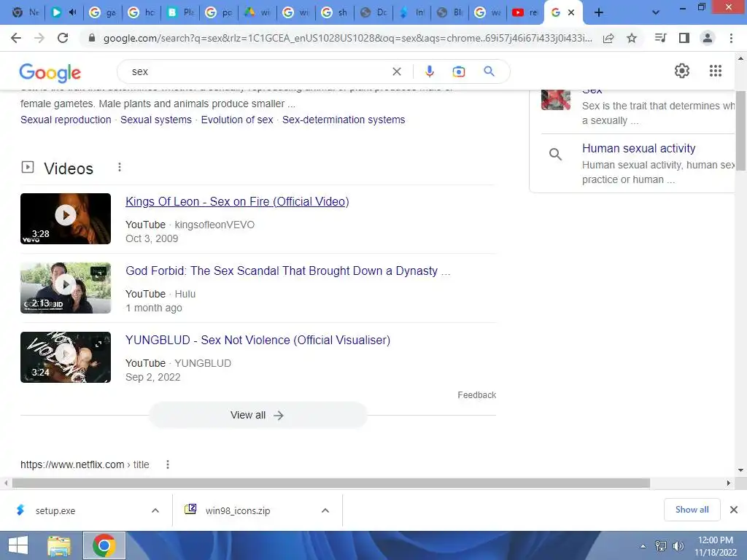Switch to the YouTube tab
Viewport: 747px width, 560px height.
[525, 12]
